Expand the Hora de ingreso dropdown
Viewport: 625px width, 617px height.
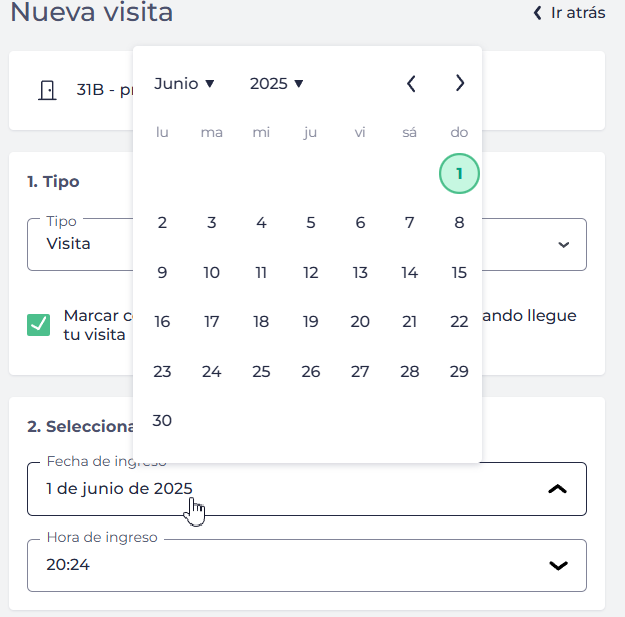(x=558, y=565)
